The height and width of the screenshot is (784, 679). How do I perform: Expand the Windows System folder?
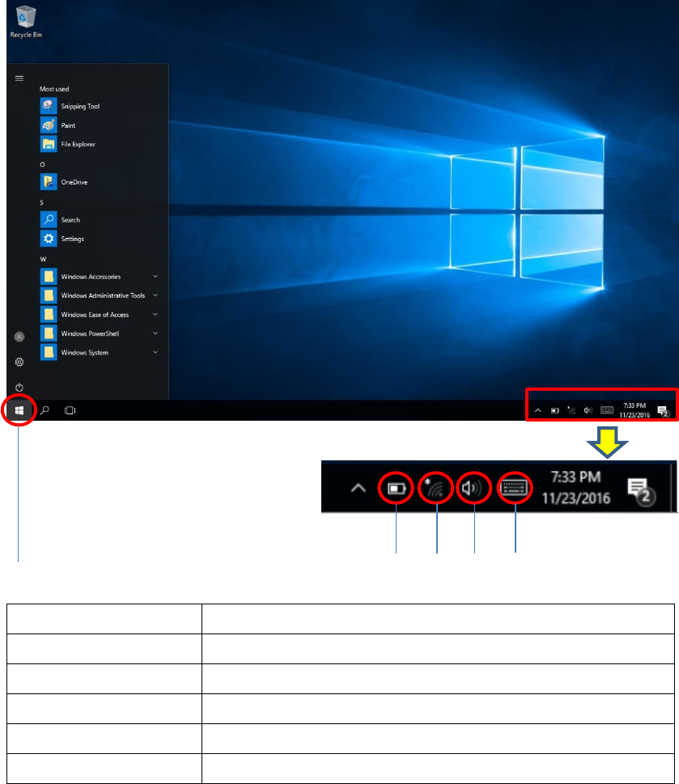coord(99,353)
